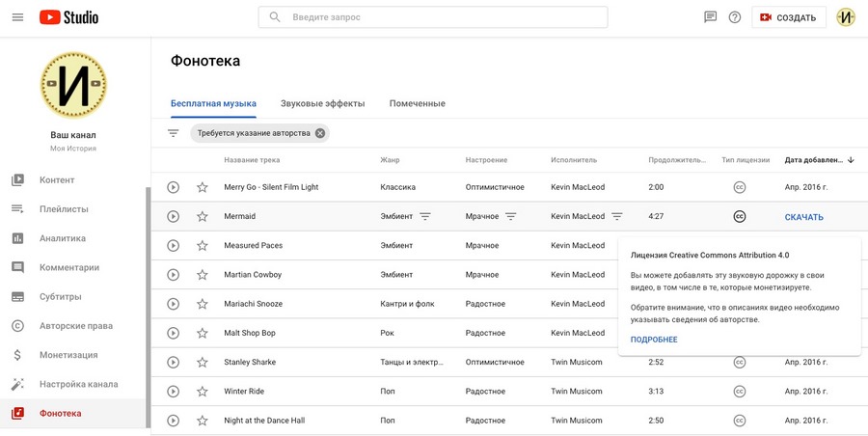This screenshot has width=868, height=436.
Task: Open Analytics in the sidebar
Action: (62, 238)
